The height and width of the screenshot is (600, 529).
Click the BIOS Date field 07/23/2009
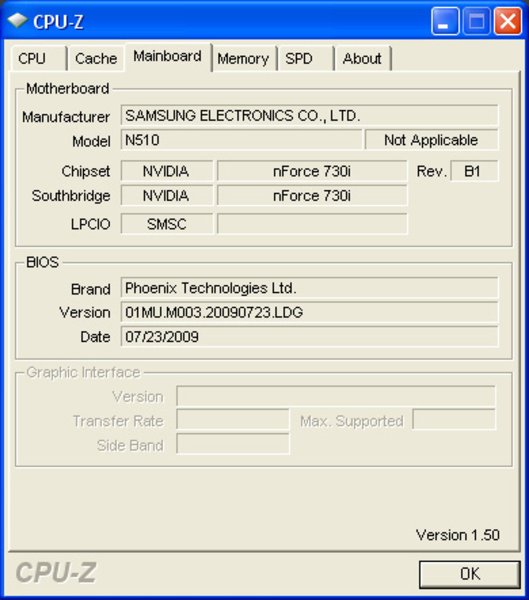coord(309,337)
